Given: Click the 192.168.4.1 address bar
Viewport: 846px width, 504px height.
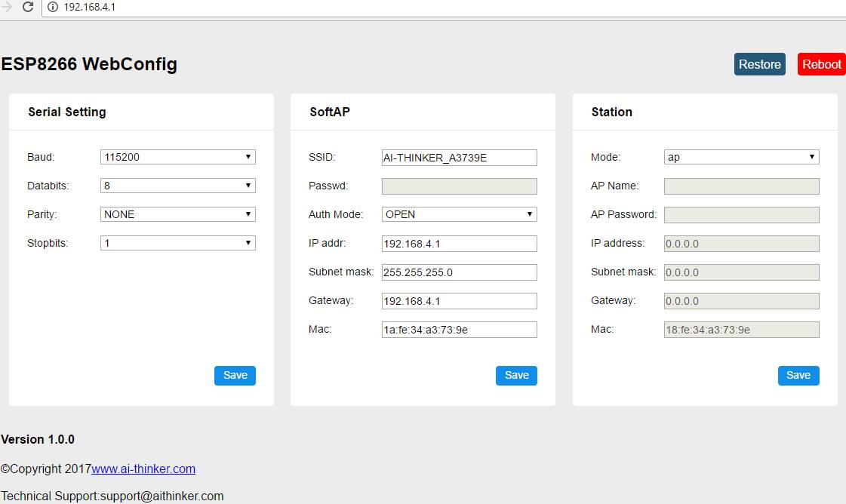Looking at the screenshot, I should click(x=444, y=8).
